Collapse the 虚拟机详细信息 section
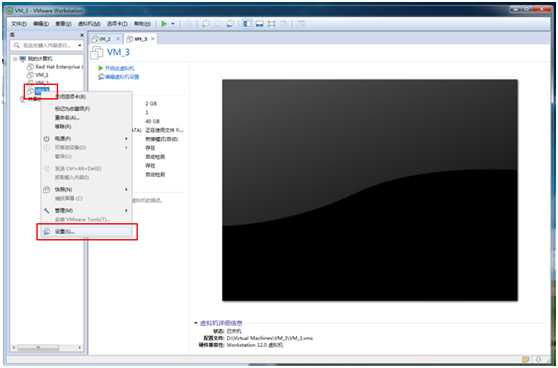Image resolution: width=558 pixels, height=368 pixels. [196, 323]
